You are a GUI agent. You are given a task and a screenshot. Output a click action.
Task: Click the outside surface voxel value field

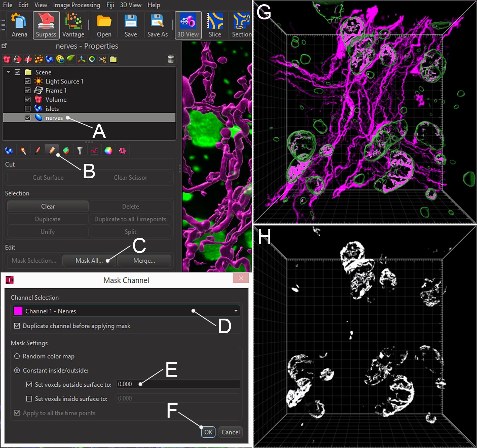click(178, 384)
